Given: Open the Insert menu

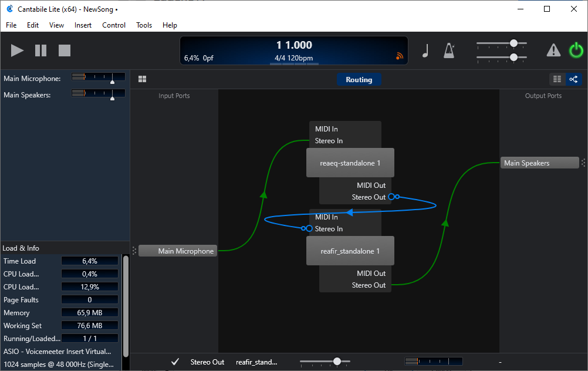Looking at the screenshot, I should pos(83,25).
